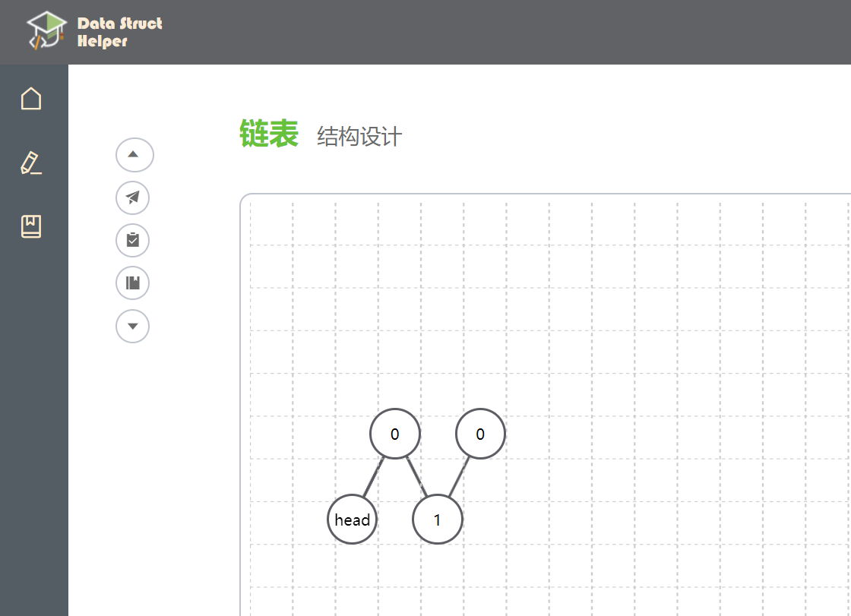Expand the floating toolbar via down arrow
The width and height of the screenshot is (851, 616).
coord(133,326)
